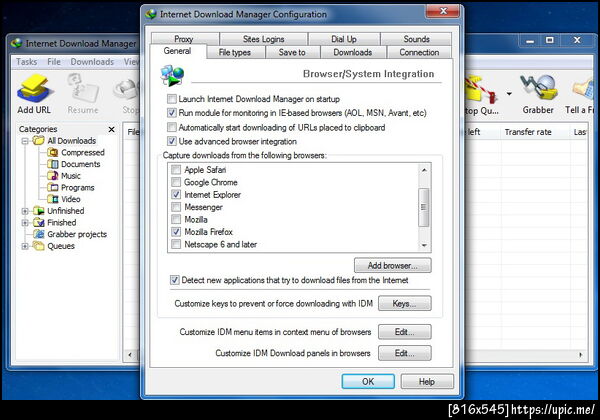Uncheck the Mozilla Firefox browser checkbox
This screenshot has width=600, height=420.
click(x=176, y=232)
